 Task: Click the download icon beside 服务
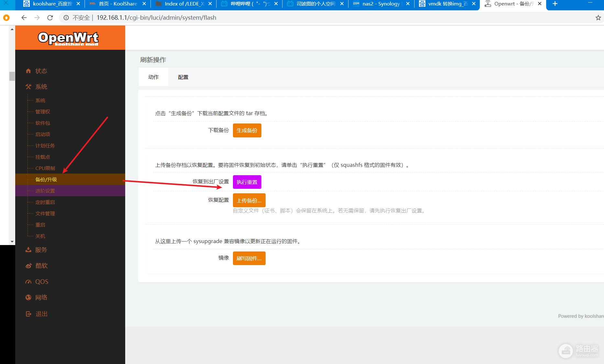(x=28, y=250)
